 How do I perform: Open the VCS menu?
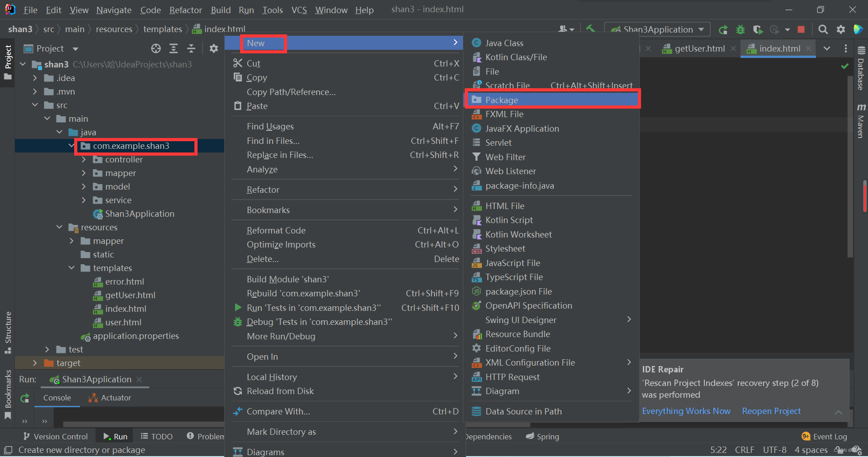pos(299,10)
